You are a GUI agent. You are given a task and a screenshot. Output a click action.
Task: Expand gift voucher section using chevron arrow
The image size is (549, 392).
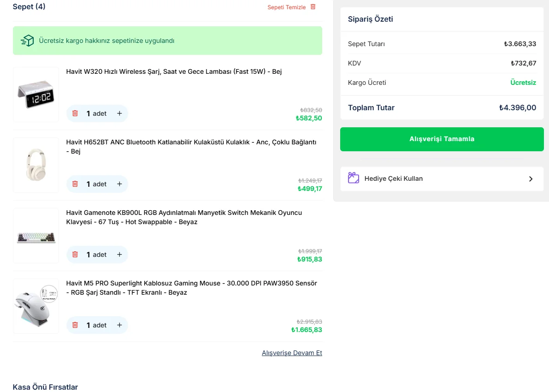[x=531, y=179]
